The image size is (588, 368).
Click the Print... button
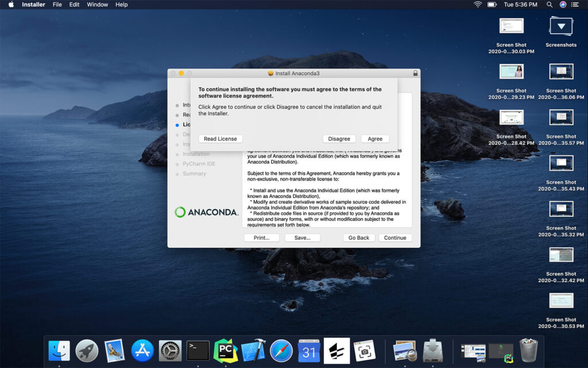click(261, 237)
